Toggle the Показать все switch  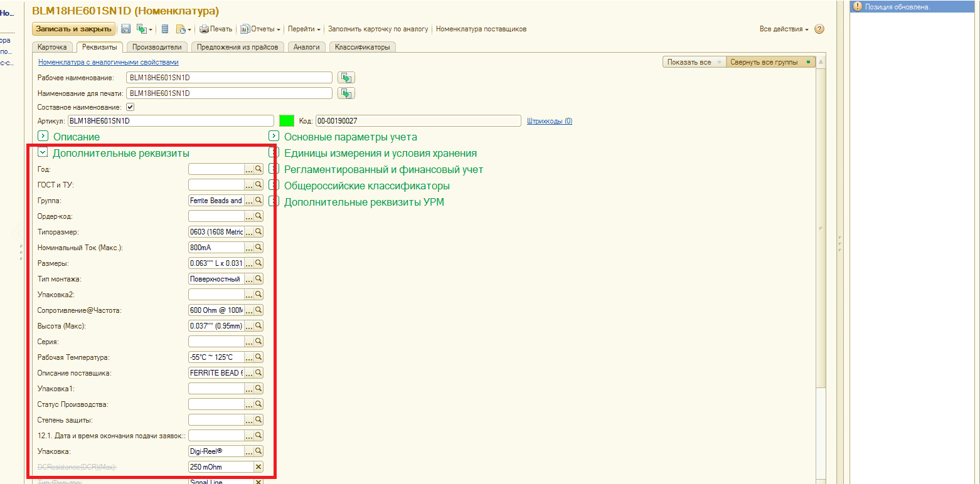coord(694,62)
